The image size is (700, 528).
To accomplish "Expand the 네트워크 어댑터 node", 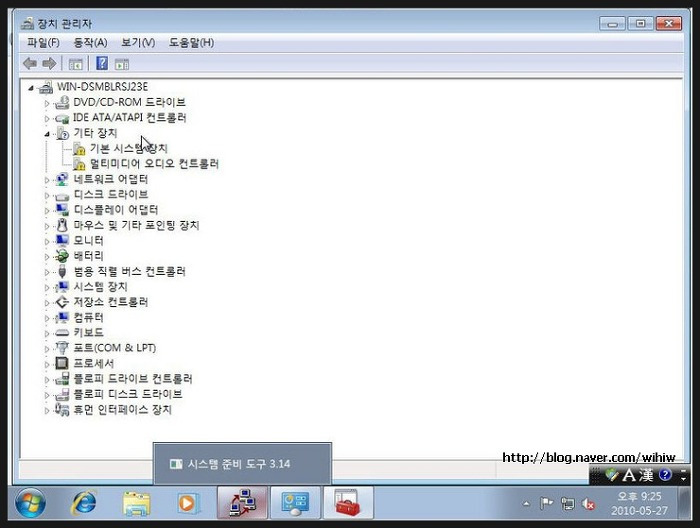I will point(47,180).
